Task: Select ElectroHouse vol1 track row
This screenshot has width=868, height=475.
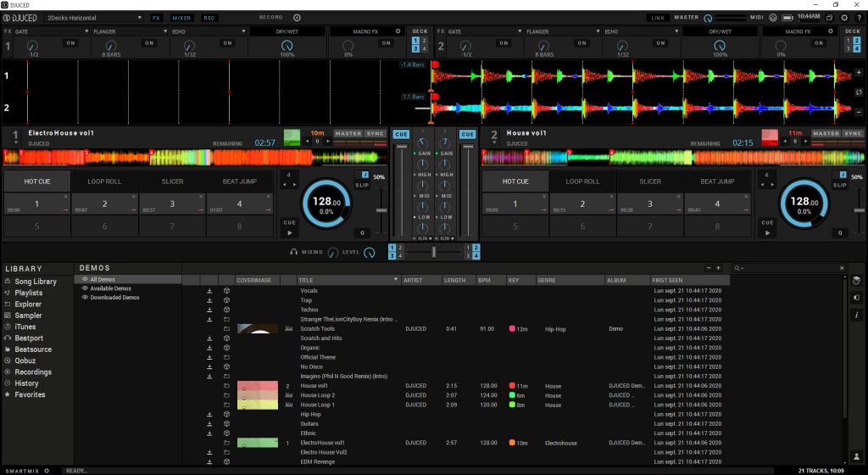Action: coord(455,443)
